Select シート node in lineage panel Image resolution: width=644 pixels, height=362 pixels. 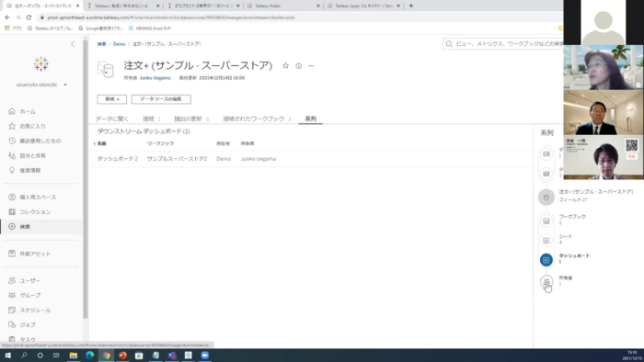(x=546, y=240)
